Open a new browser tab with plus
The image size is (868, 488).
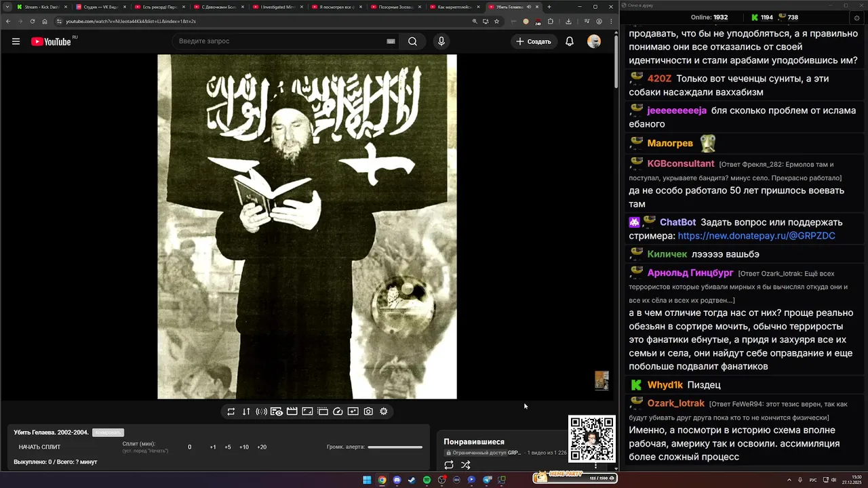tap(549, 7)
